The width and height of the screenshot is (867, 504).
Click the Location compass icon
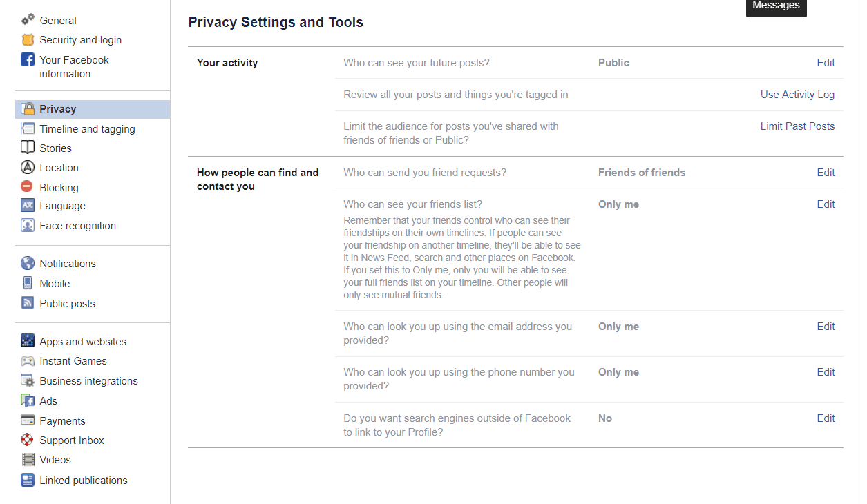pyautogui.click(x=28, y=168)
